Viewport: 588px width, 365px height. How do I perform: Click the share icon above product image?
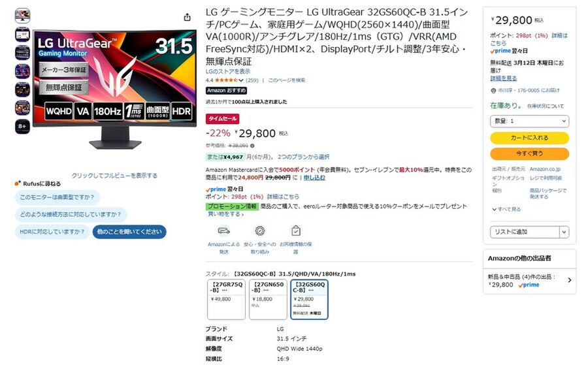tap(187, 17)
